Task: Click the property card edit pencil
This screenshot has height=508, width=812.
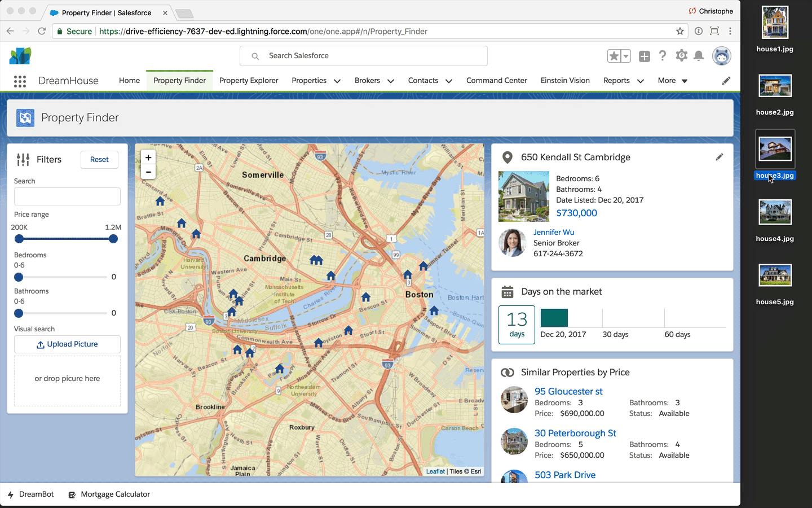Action: tap(720, 157)
